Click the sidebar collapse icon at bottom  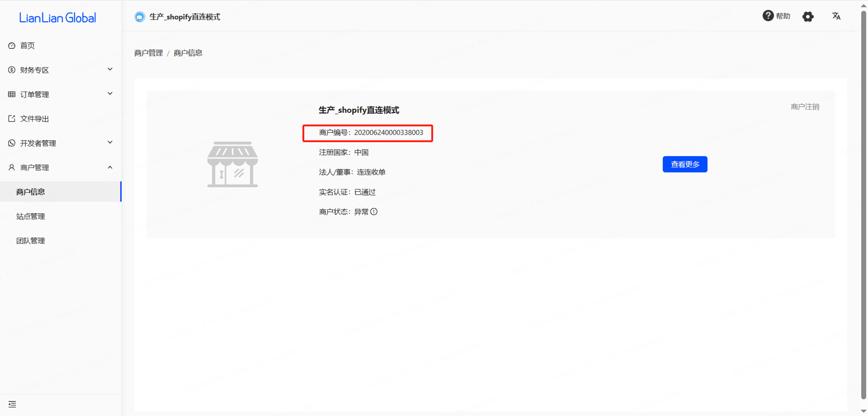click(12, 404)
